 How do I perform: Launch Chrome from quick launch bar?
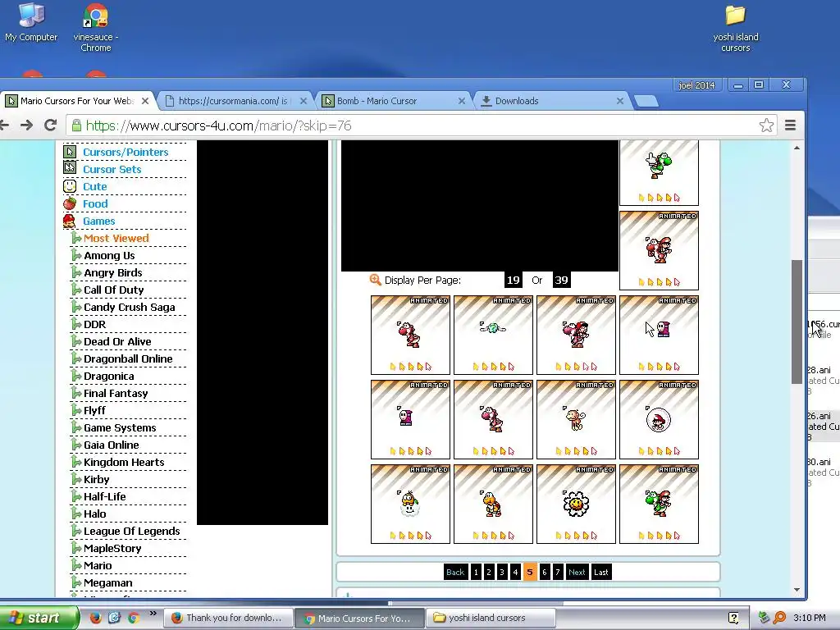click(134, 618)
